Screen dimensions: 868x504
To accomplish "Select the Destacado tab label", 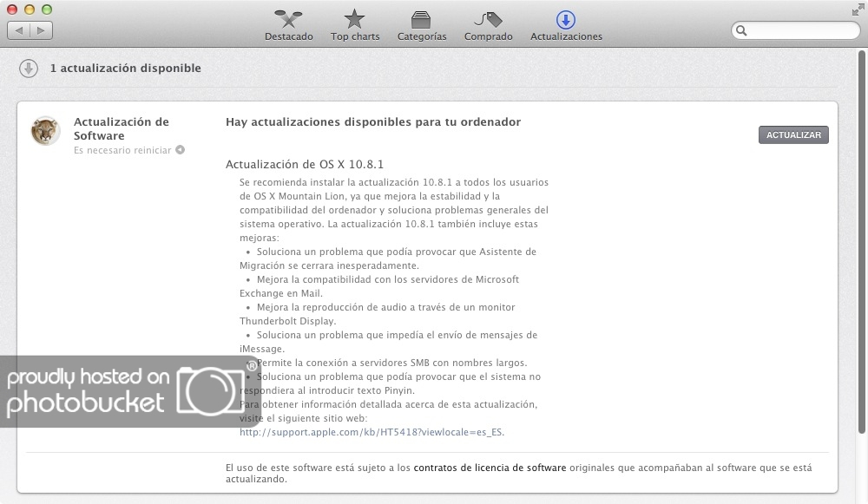I will click(x=288, y=36).
